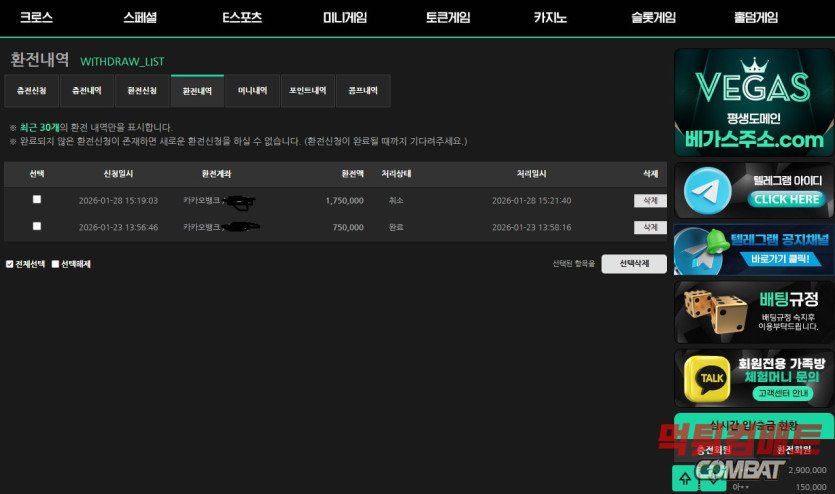Click the 텔레그램 아이디 banner text
835x494 pixels.
(x=788, y=180)
